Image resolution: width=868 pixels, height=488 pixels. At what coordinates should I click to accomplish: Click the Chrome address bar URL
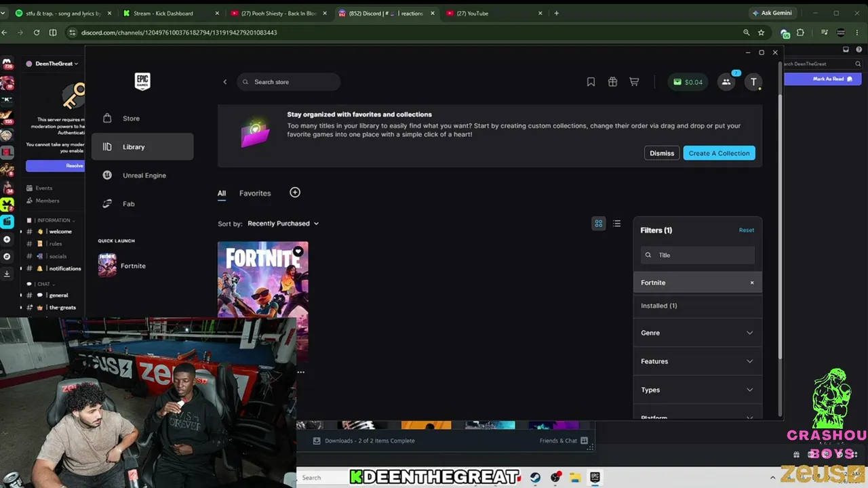179,33
